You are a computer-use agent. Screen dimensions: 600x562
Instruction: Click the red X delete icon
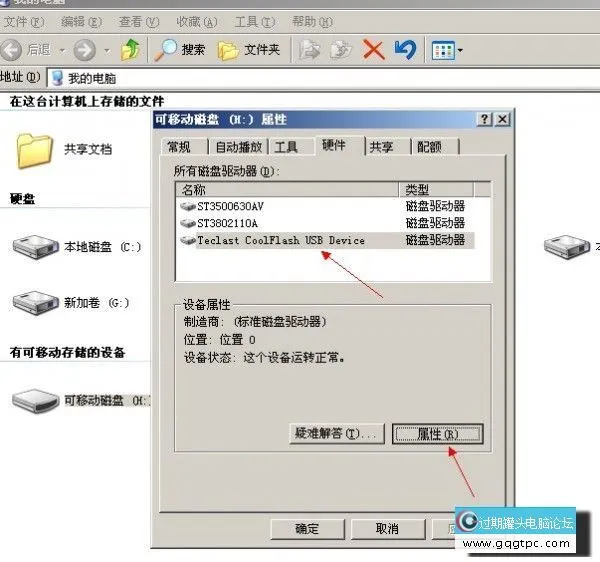point(373,50)
